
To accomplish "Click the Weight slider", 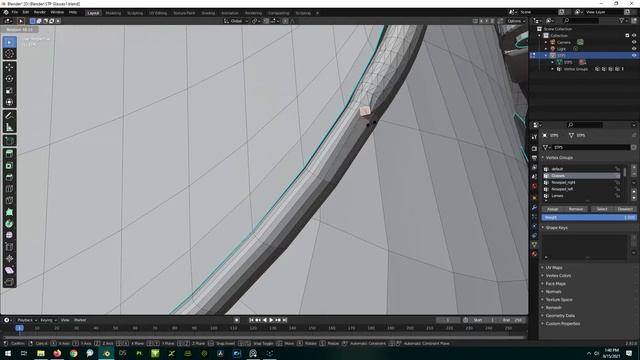I will click(x=589, y=218).
